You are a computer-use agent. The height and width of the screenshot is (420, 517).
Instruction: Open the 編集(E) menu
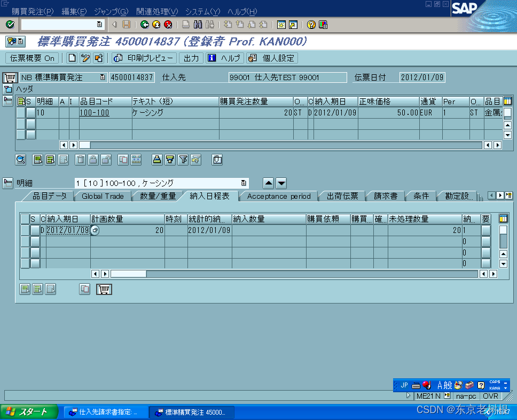coord(74,12)
